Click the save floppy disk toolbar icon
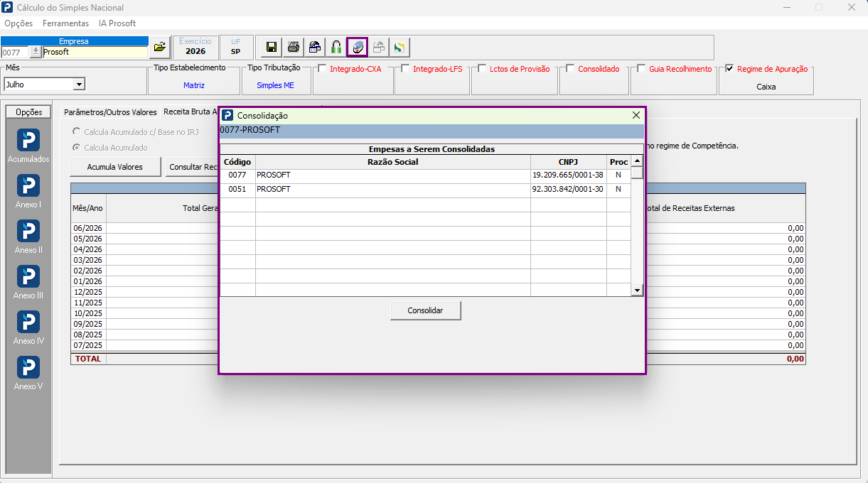Screen dimensions: 868x483 coord(271,48)
